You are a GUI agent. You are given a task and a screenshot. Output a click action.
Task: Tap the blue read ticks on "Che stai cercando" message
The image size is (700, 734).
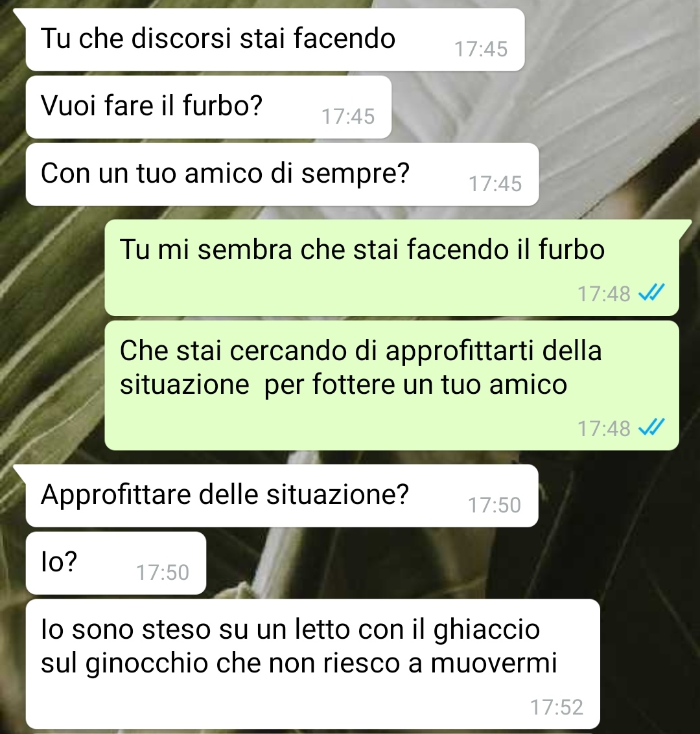point(652,428)
